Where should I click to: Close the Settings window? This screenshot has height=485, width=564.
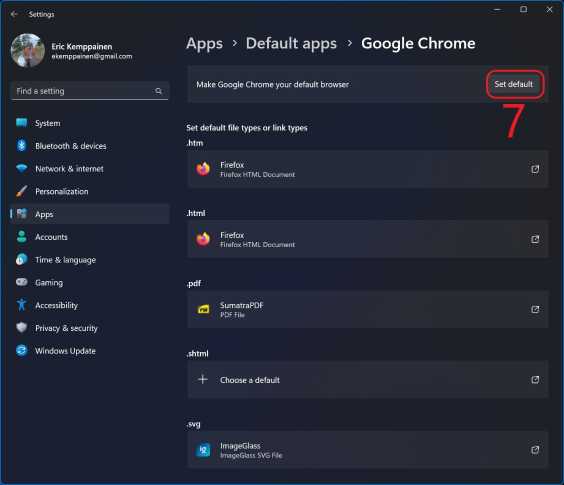pyautogui.click(x=549, y=10)
